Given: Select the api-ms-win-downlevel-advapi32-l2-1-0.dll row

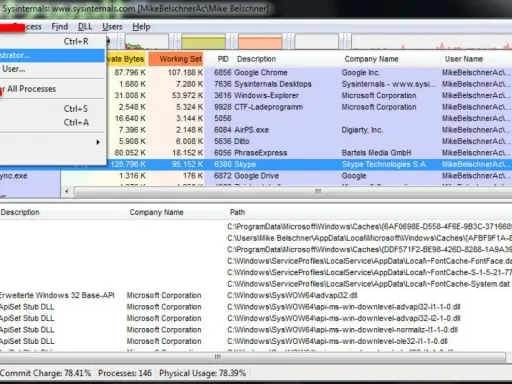Looking at the screenshot, I should [x=256, y=319].
